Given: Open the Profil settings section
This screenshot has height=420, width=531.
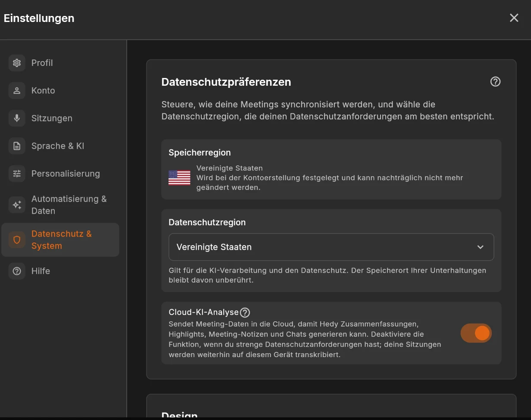Looking at the screenshot, I should coord(60,63).
